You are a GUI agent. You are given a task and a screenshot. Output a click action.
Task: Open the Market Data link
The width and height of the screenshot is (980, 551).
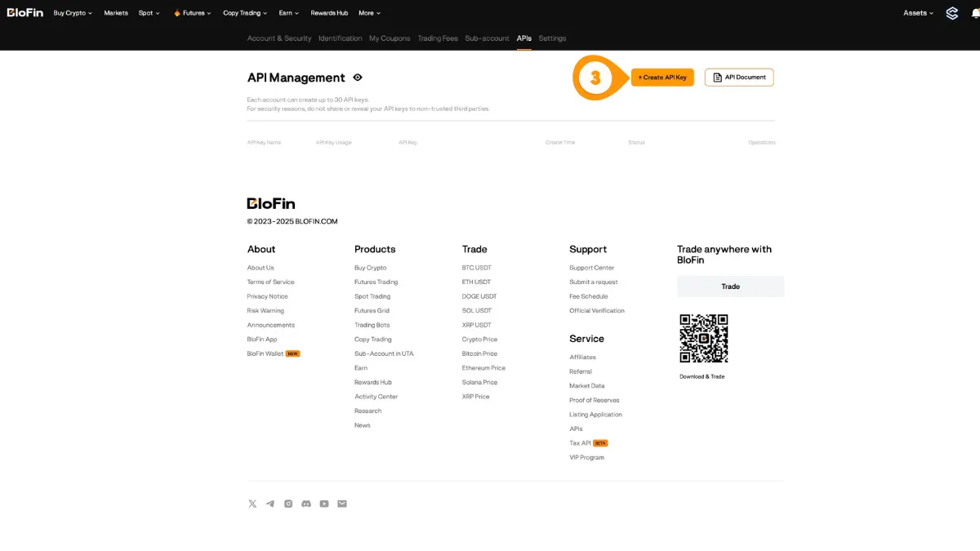pyautogui.click(x=587, y=386)
